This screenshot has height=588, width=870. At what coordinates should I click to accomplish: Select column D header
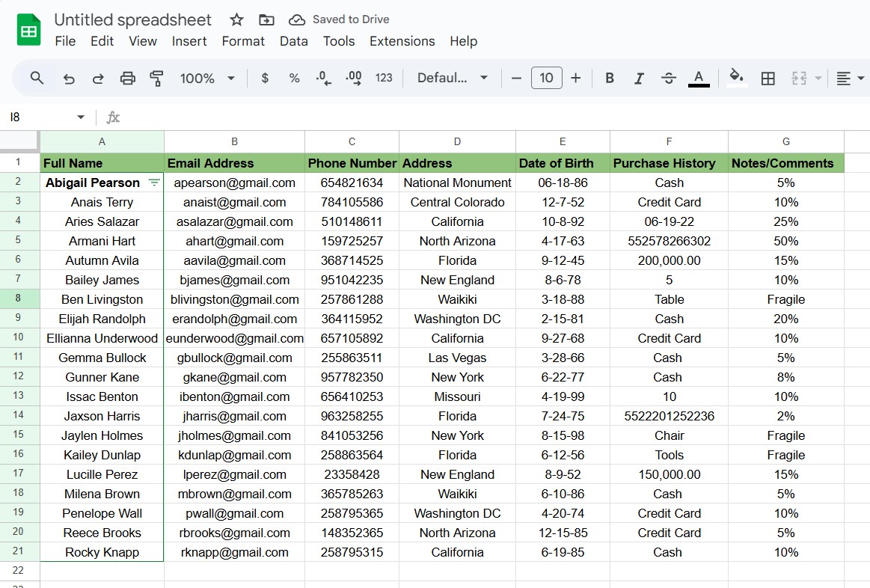tap(457, 141)
